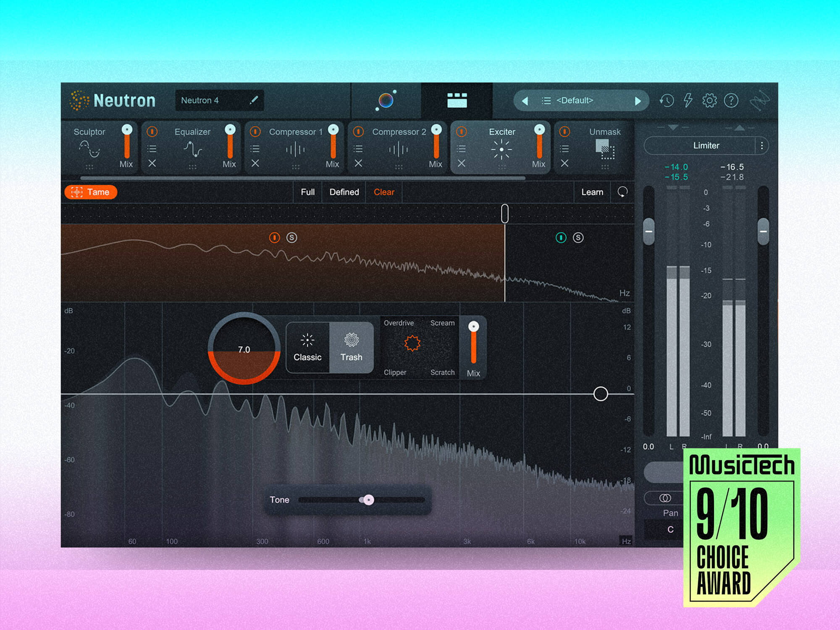Reset the Exciter learn with circular icon

point(622,192)
